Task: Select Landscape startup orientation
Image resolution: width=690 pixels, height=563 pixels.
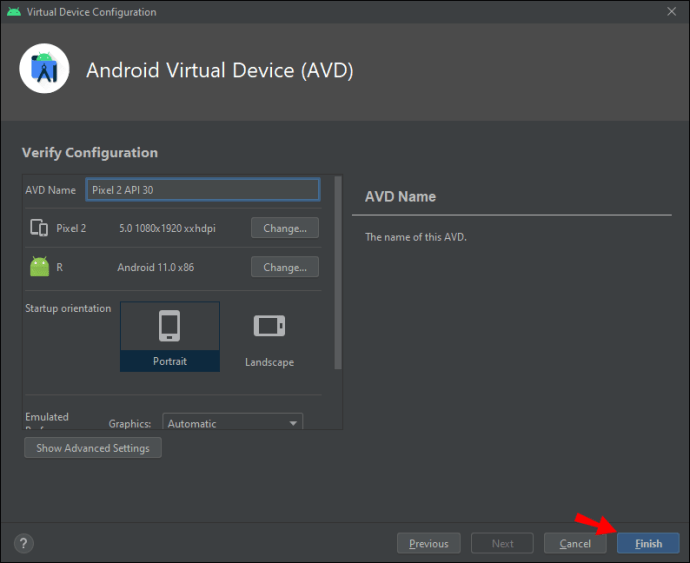Action: click(269, 337)
